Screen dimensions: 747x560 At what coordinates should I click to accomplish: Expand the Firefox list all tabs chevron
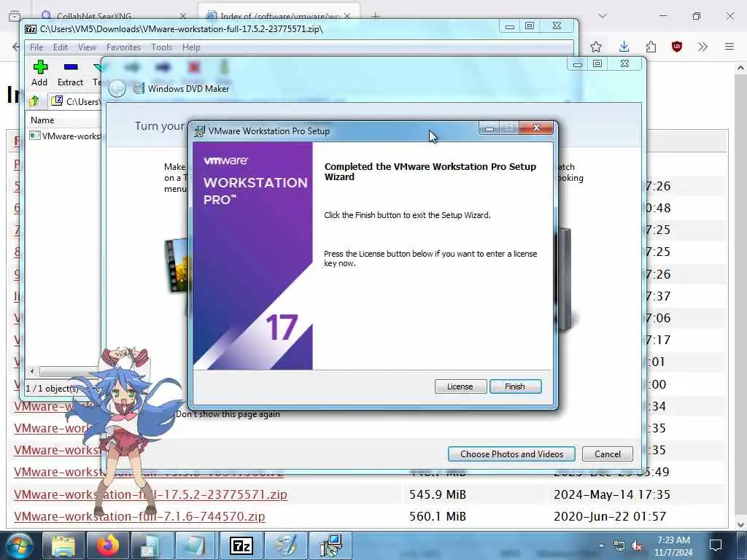tap(603, 16)
